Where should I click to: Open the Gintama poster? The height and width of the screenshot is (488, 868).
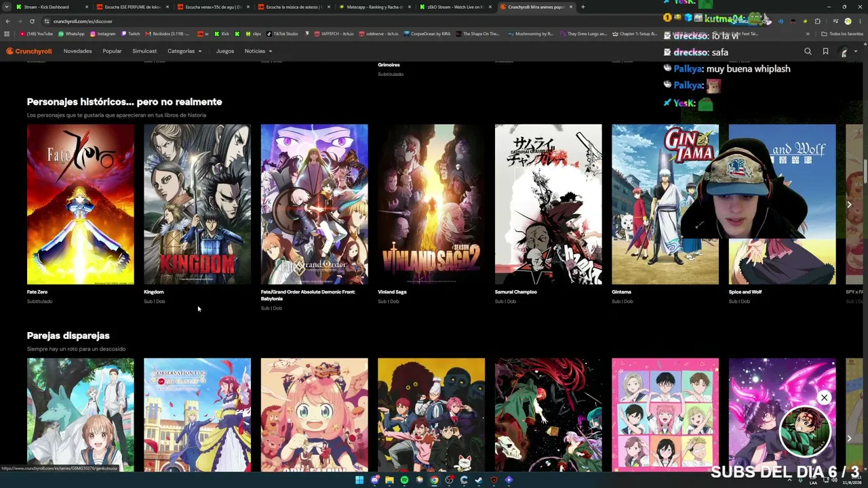tap(665, 204)
